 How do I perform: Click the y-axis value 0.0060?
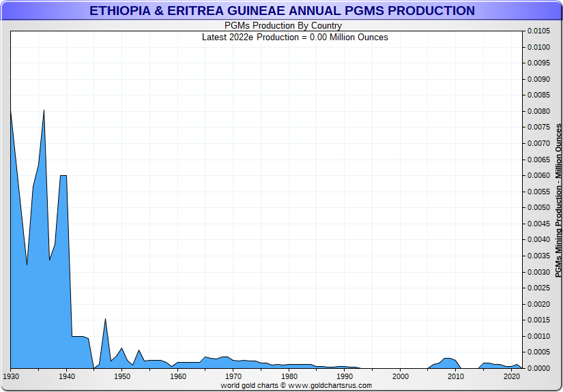[538, 176]
